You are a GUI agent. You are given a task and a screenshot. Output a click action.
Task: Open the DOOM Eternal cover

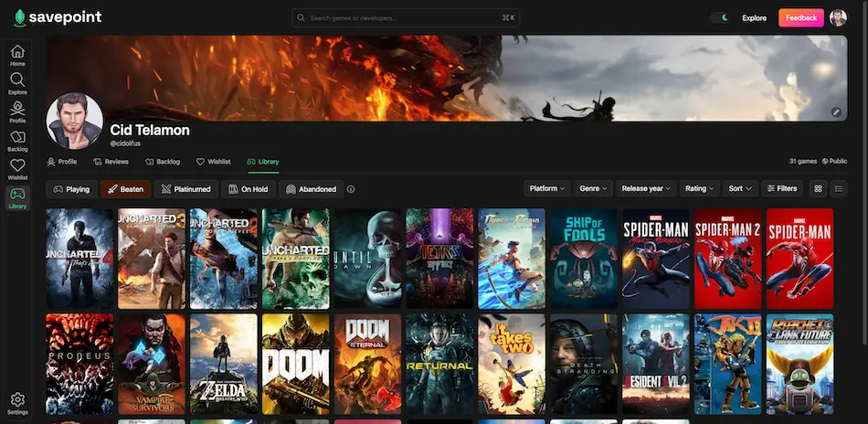pyautogui.click(x=367, y=365)
